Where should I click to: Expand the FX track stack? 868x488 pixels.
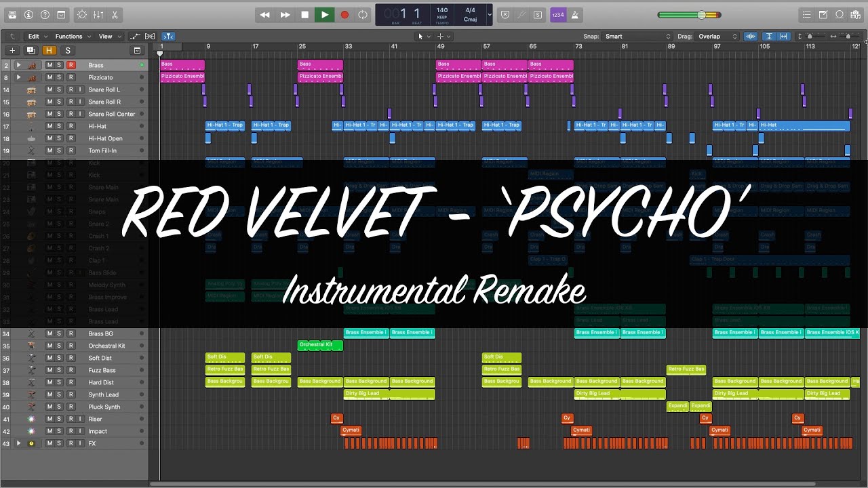tap(19, 443)
